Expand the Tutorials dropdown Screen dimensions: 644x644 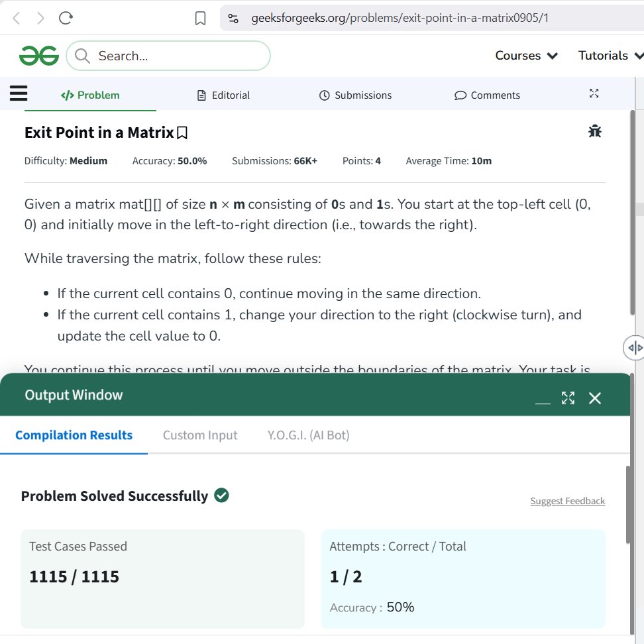point(611,56)
